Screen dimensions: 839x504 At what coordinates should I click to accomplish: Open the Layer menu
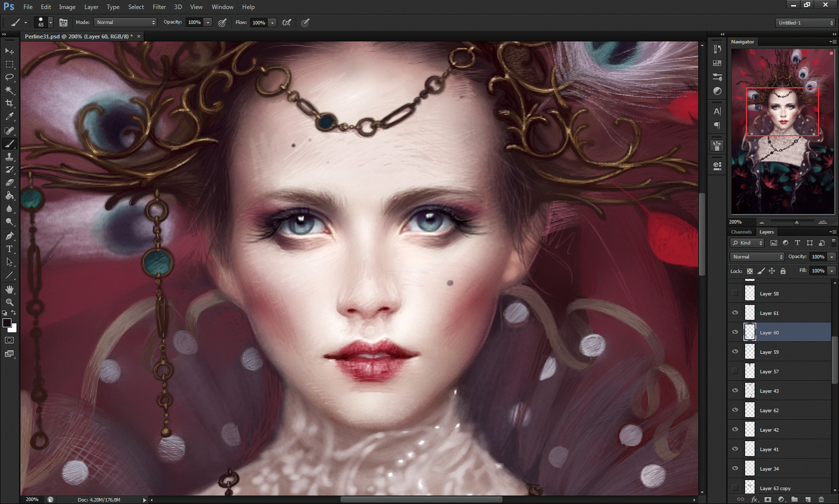coord(91,7)
